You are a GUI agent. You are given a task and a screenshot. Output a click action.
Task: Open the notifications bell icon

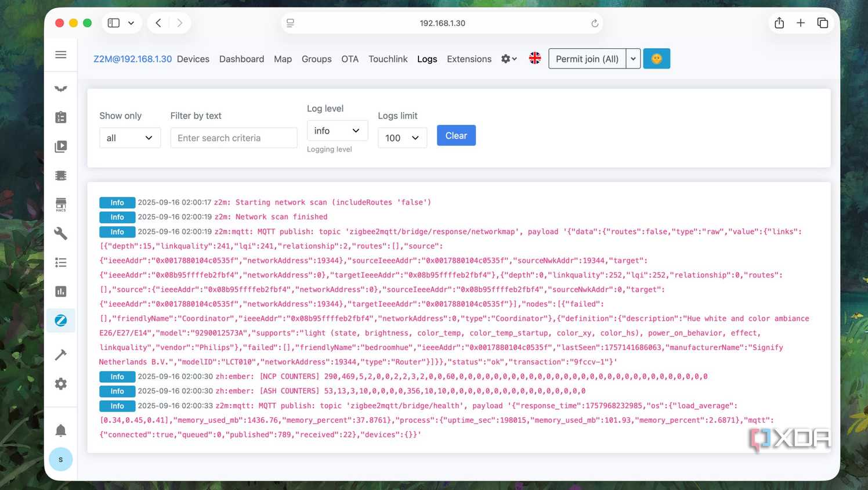click(60, 430)
